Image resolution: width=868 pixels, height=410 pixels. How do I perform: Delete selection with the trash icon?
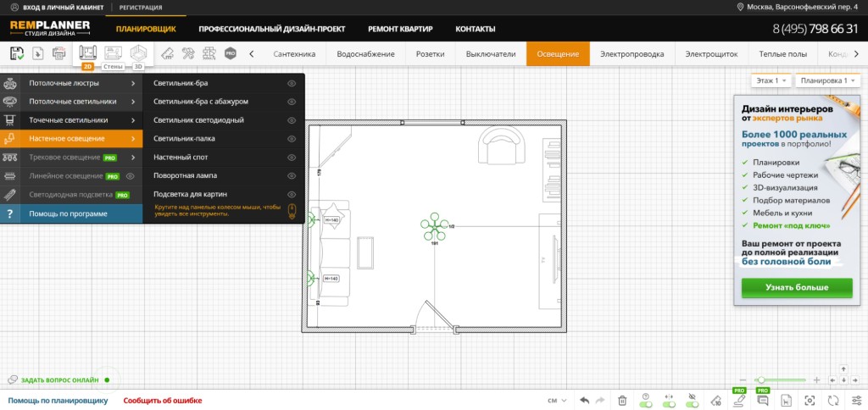(x=622, y=400)
